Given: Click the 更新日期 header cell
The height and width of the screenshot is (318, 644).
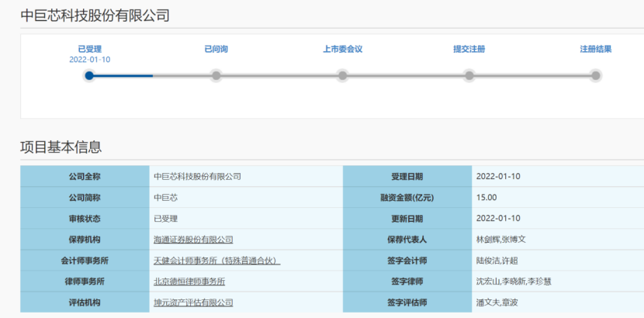Looking at the screenshot, I should [407, 219].
